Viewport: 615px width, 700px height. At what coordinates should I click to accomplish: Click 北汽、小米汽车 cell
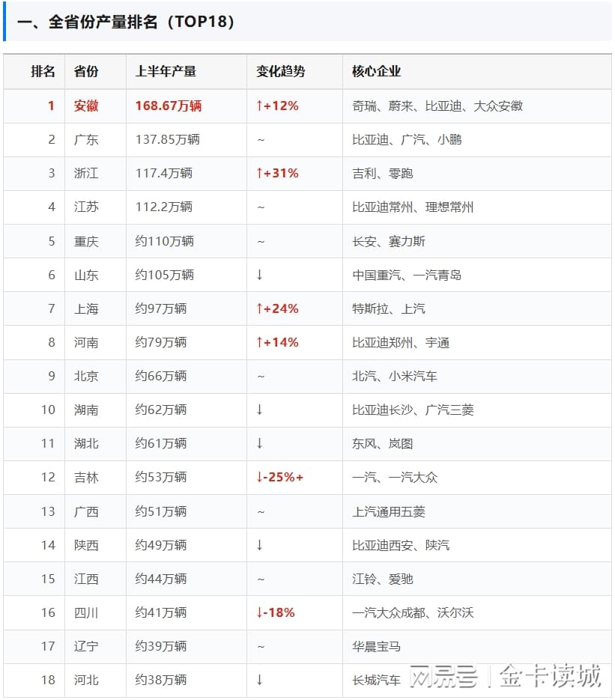pyautogui.click(x=394, y=377)
